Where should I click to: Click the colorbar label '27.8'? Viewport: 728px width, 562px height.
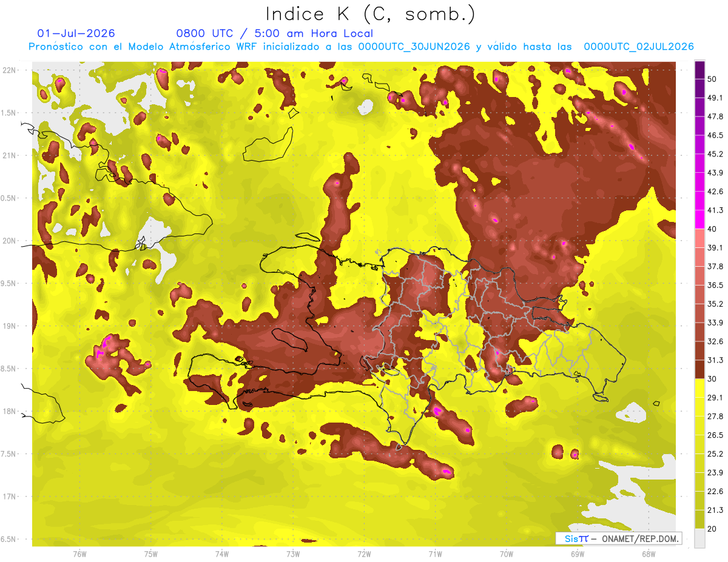pyautogui.click(x=715, y=416)
